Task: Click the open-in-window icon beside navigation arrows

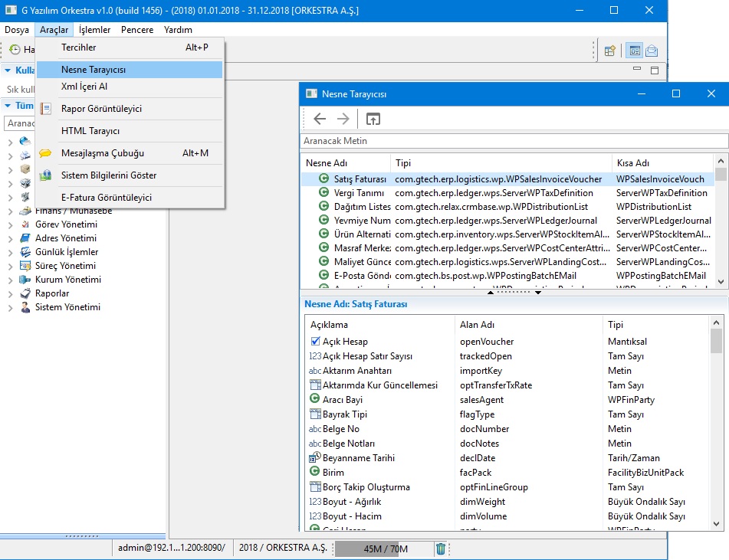Action: 373,119
